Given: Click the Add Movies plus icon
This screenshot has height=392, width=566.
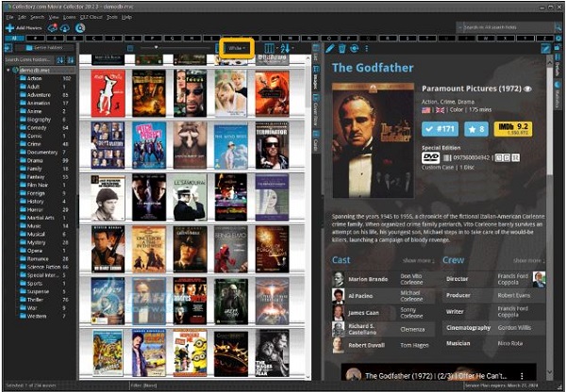Looking at the screenshot, I should pos(9,27).
